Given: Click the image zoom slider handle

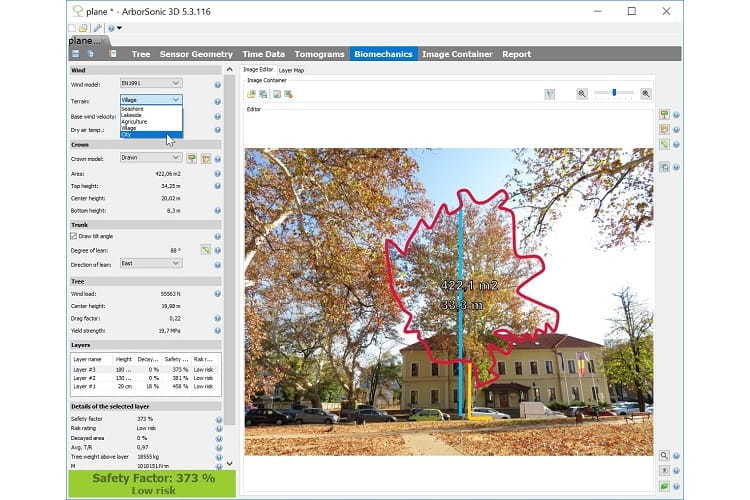Looking at the screenshot, I should click(614, 93).
